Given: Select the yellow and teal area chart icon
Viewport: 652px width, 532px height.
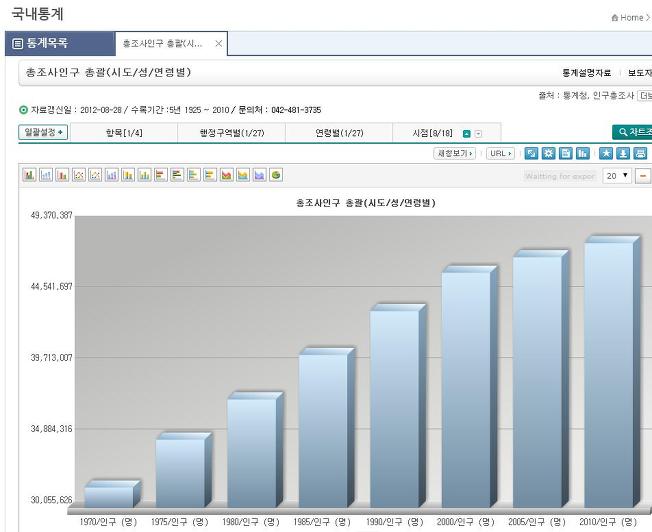Looking at the screenshot, I should [x=243, y=175].
